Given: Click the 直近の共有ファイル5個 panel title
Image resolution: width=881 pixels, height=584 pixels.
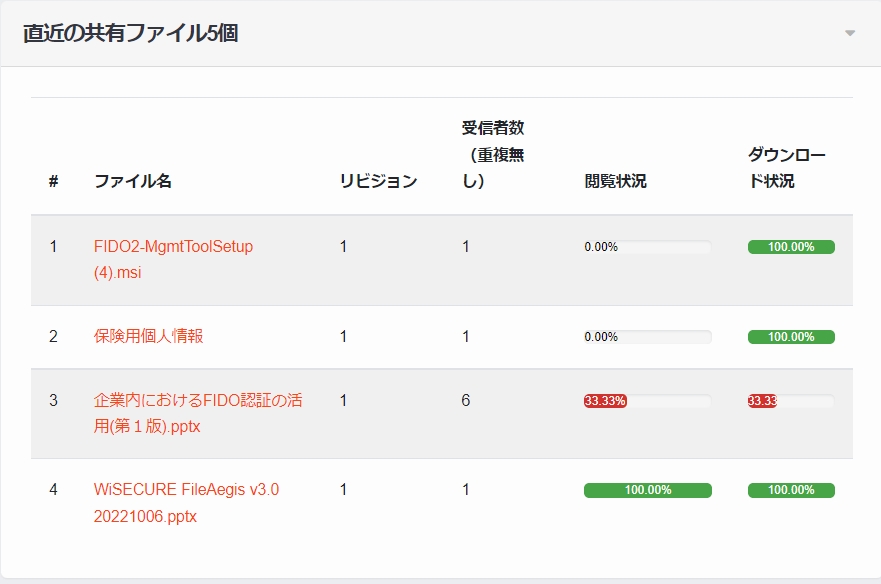Looking at the screenshot, I should (130, 33).
